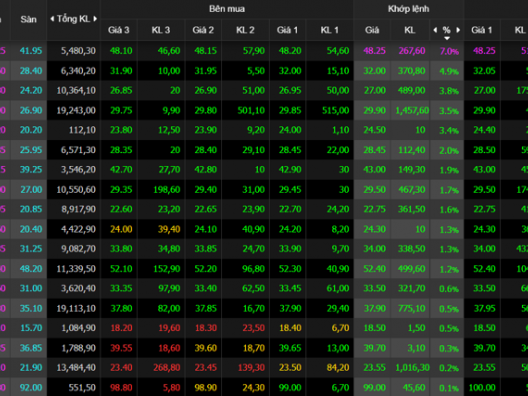
Task: Click floor price 92.00 cell
Action: coord(31,388)
